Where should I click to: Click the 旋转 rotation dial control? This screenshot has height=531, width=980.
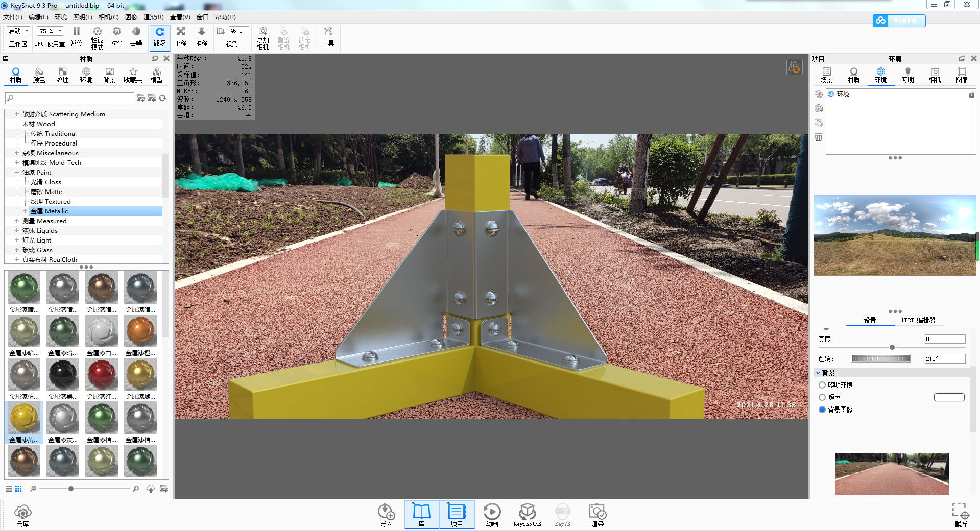pos(881,359)
